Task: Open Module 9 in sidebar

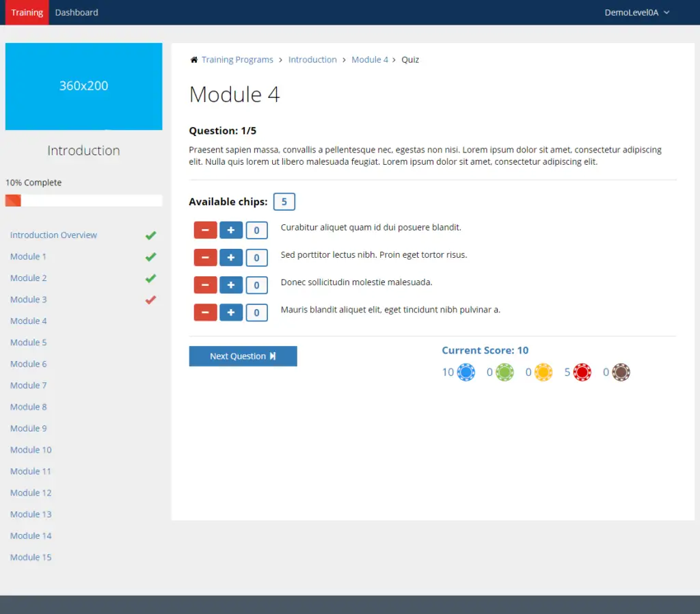Action: [x=28, y=428]
